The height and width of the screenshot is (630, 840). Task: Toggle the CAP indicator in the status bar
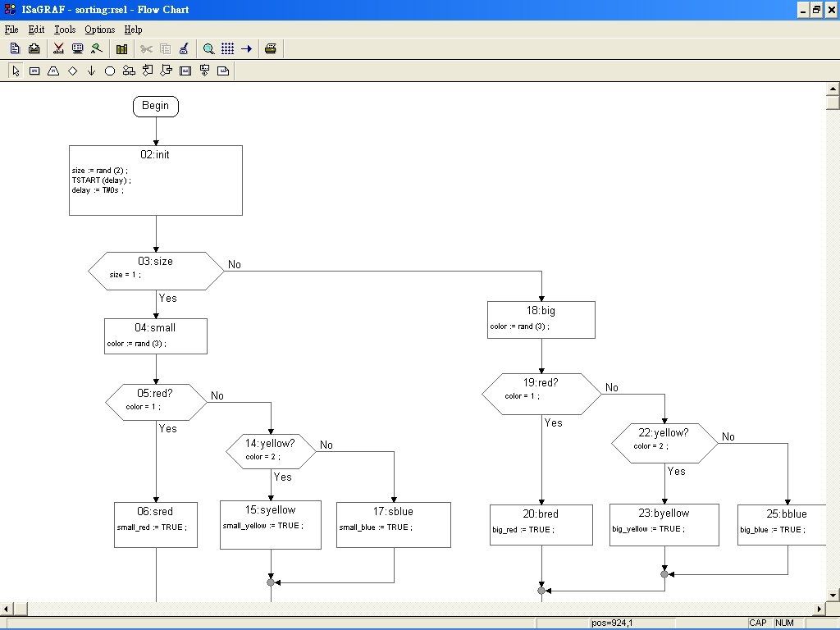coord(757,623)
